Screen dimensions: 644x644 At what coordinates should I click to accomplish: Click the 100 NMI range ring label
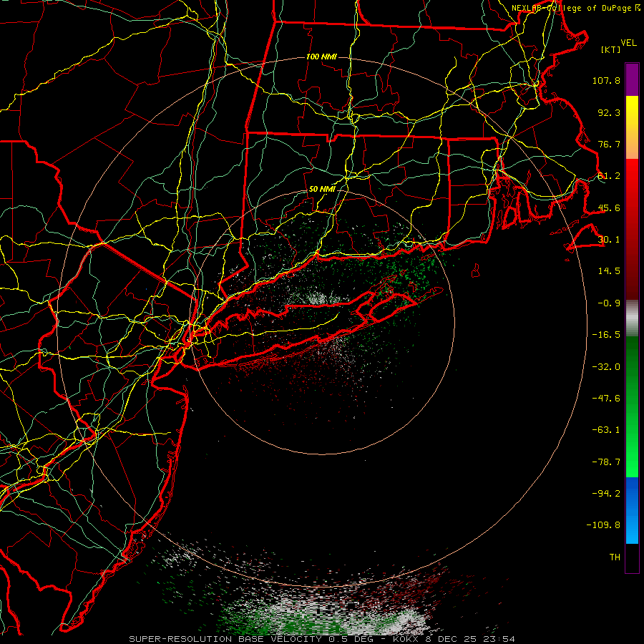pyautogui.click(x=321, y=57)
